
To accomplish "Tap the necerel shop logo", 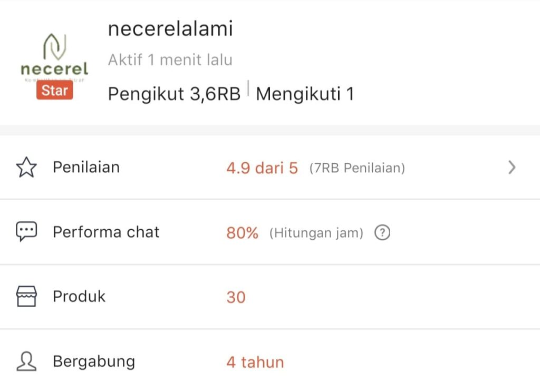I will point(54,58).
